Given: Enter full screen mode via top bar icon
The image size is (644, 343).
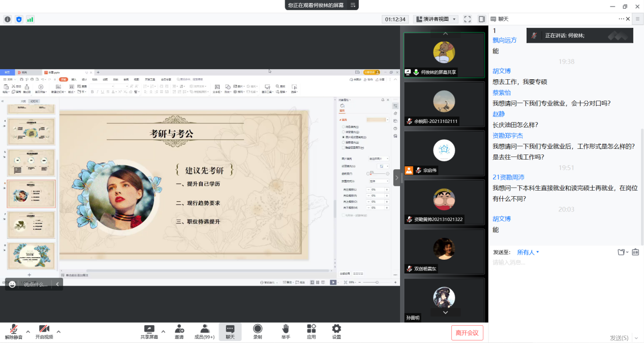Looking at the screenshot, I should pos(467,19).
